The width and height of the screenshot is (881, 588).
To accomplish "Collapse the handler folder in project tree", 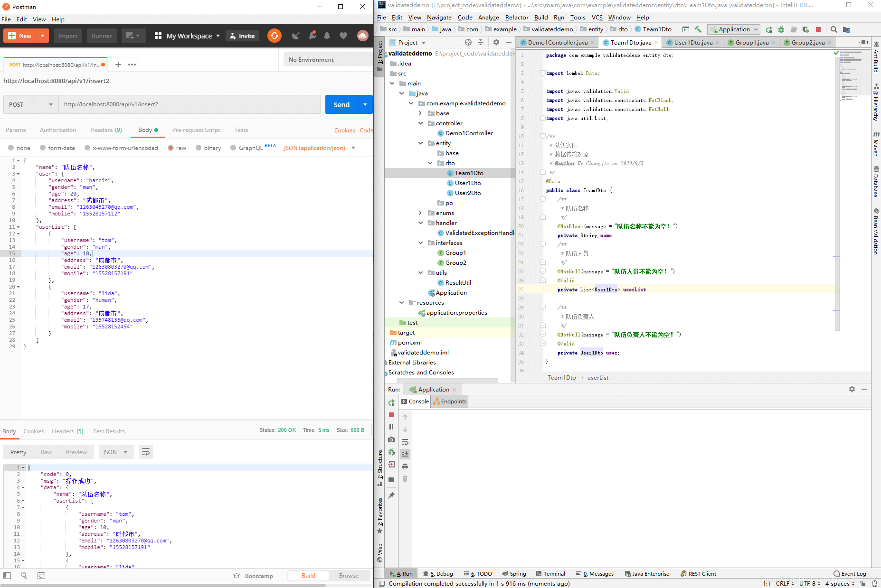I will pos(420,223).
